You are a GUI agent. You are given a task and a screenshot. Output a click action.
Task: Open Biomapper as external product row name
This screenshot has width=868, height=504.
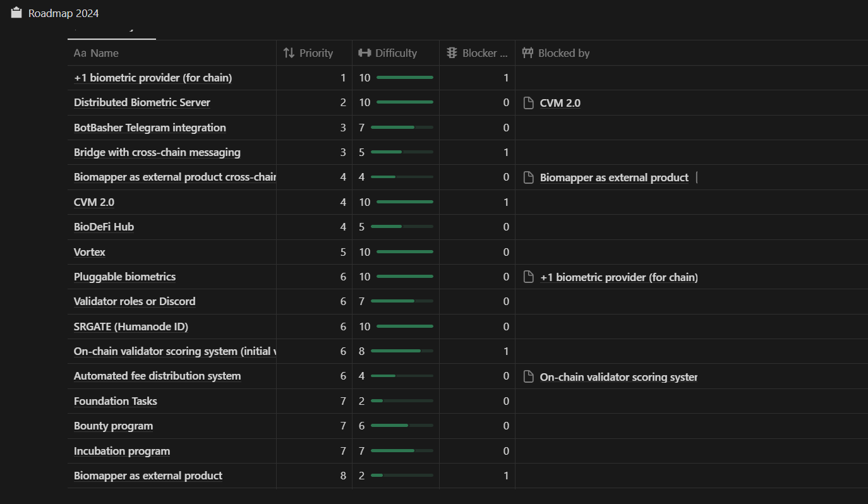[x=148, y=476]
